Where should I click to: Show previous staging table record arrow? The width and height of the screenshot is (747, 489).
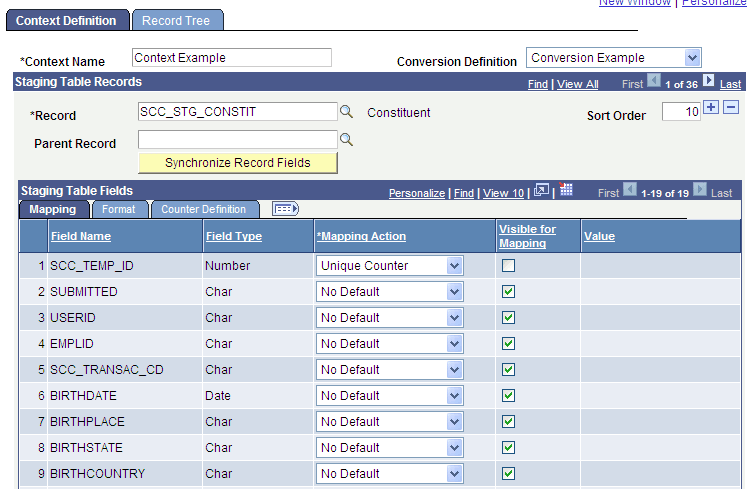click(x=654, y=81)
